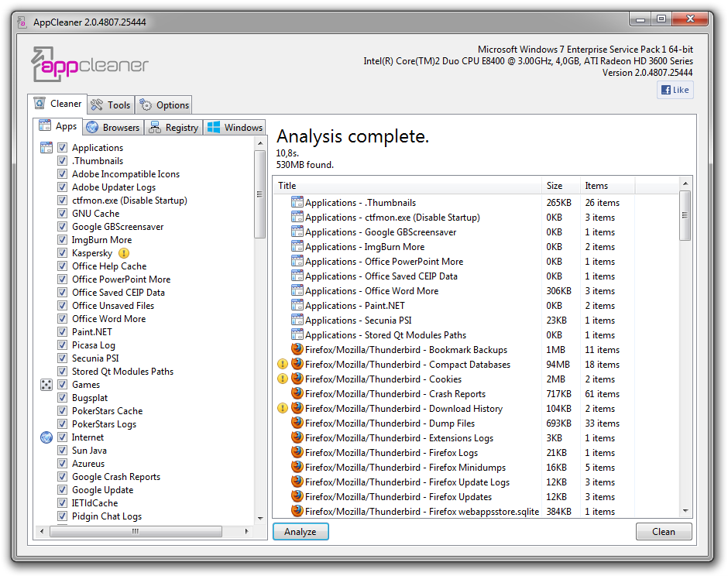Click the Firefox icon beside Firefox Logs

(297, 452)
